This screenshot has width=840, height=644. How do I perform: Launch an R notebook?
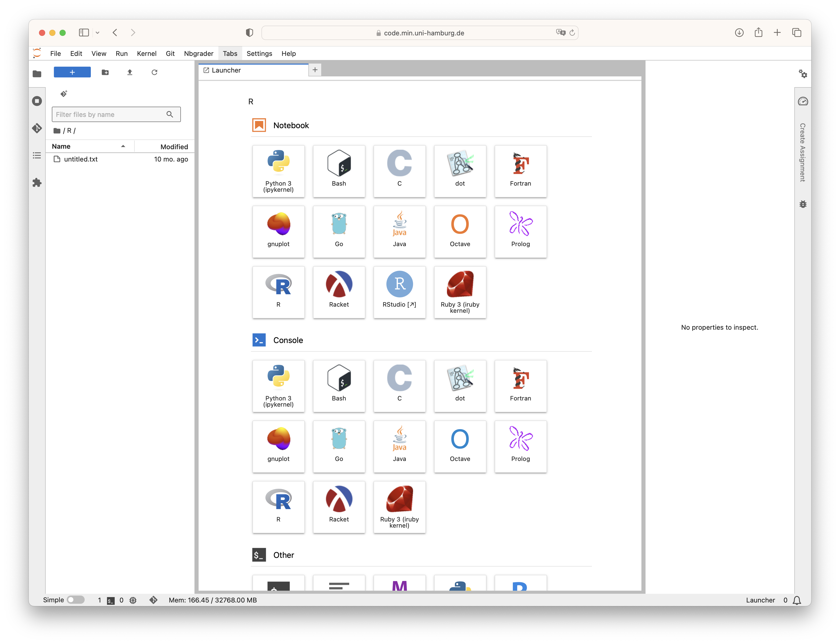[278, 292]
